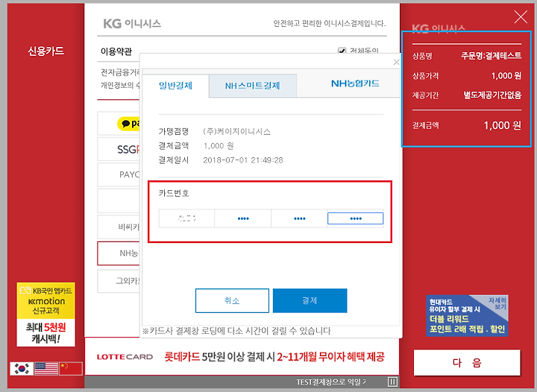
Task: Focus third card number field
Action: pyautogui.click(x=299, y=218)
